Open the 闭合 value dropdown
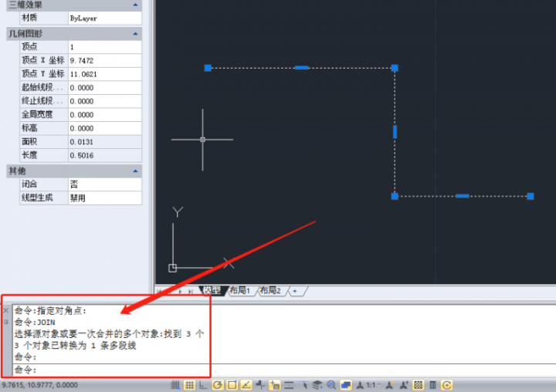Viewport: 556px width, 392px height. (105, 184)
